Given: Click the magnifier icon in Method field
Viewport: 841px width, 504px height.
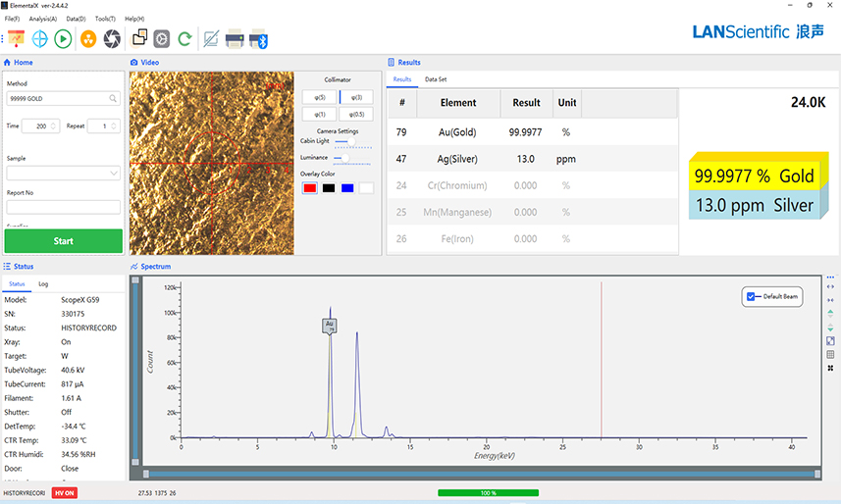Looking at the screenshot, I should tap(114, 99).
